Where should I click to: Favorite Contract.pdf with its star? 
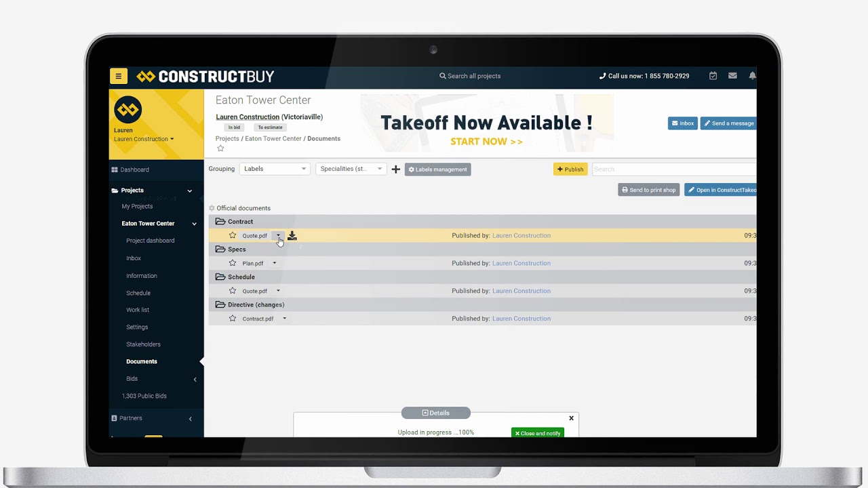233,319
